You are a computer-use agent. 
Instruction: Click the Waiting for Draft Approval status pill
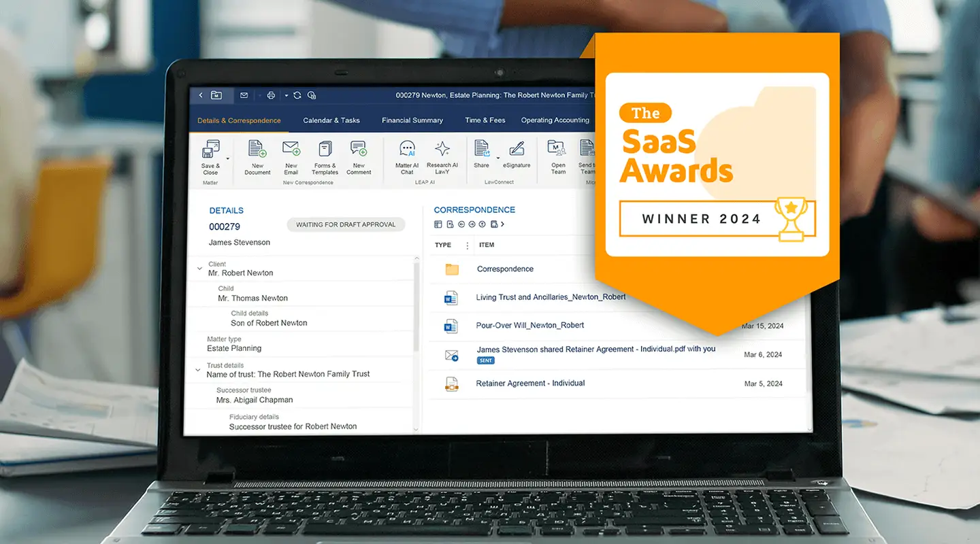coord(346,224)
